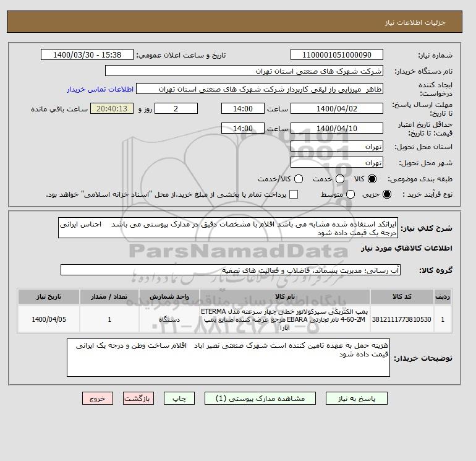Select the خدمت radio button
This screenshot has width=476, height=461.
click(340, 179)
